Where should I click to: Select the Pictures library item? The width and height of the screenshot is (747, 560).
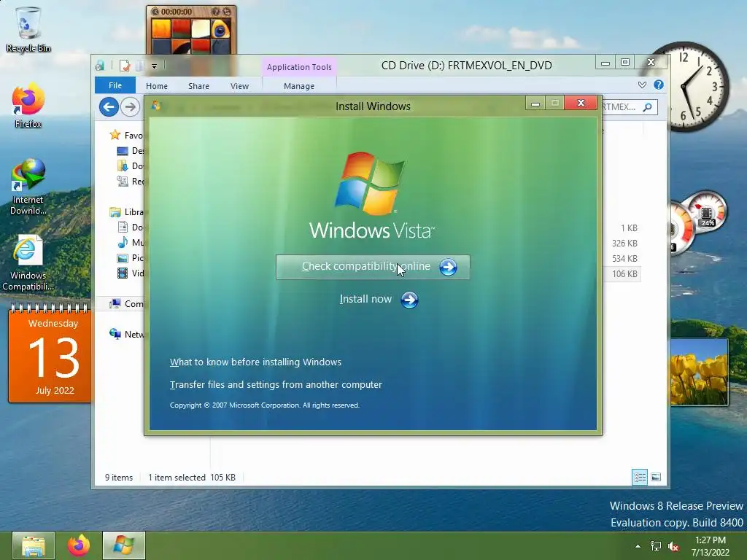pos(130,257)
